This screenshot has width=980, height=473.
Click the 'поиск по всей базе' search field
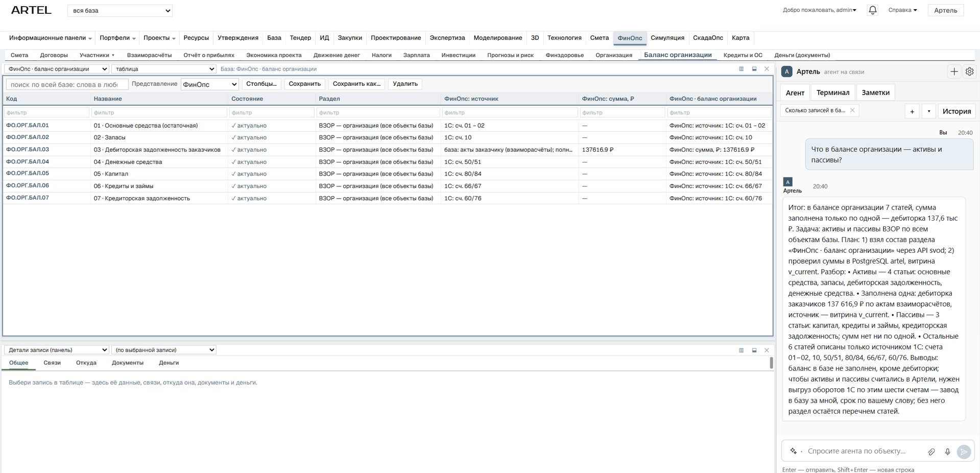66,84
